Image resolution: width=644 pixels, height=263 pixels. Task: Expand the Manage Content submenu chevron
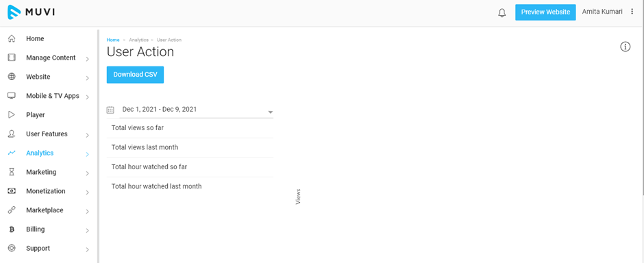[x=88, y=59]
